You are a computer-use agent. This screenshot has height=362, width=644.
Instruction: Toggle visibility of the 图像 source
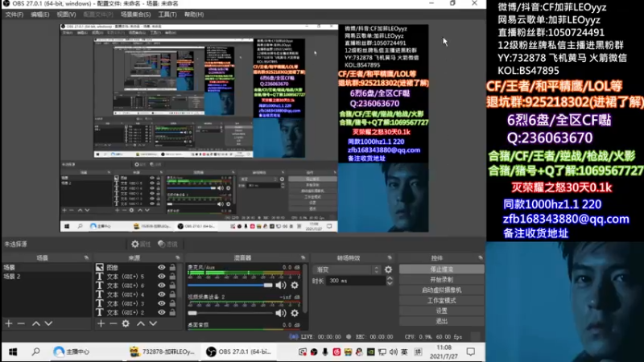162,267
